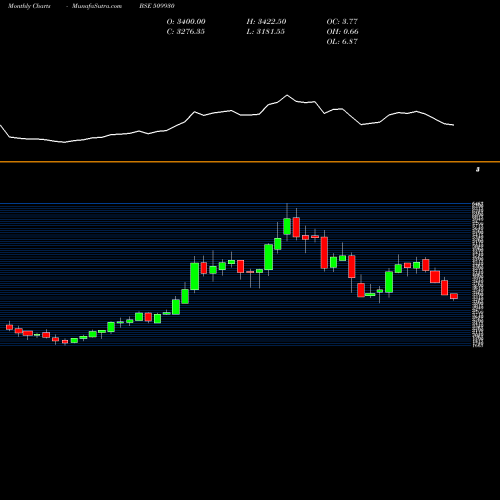Click the BSE 509930 symbol label
This screenshot has height=500, width=500.
(x=157, y=6)
